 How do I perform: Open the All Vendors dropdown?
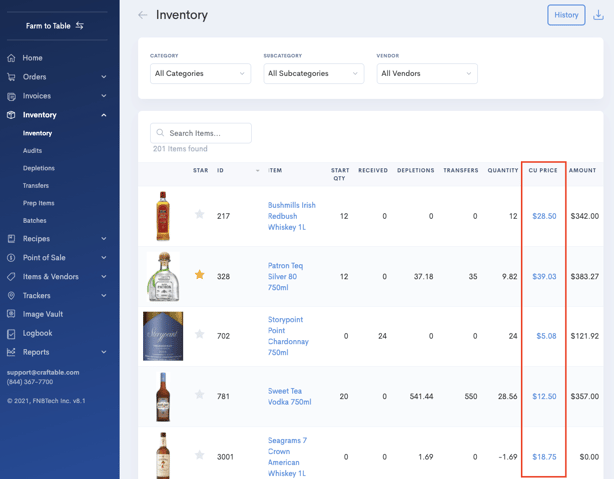click(x=426, y=73)
